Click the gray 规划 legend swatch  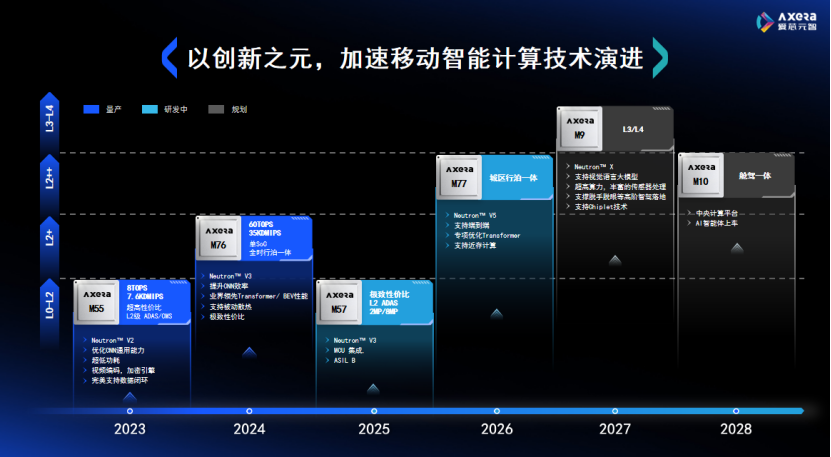pos(216,109)
